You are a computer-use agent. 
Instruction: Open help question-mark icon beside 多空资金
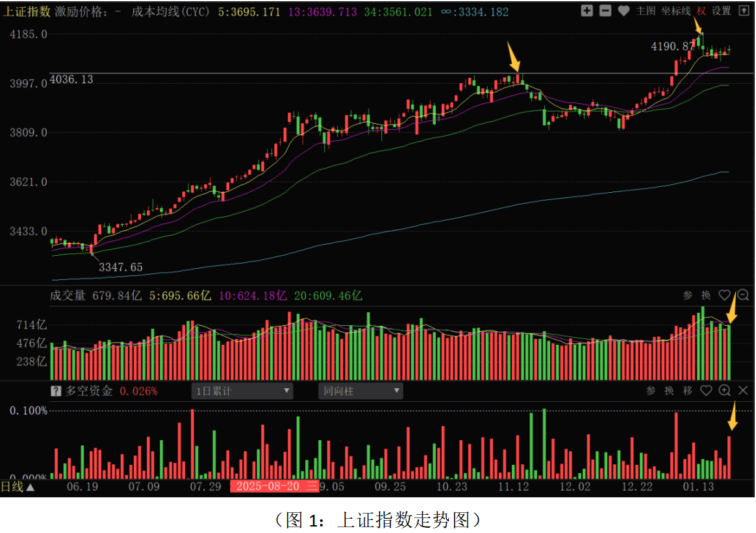[x=57, y=391]
